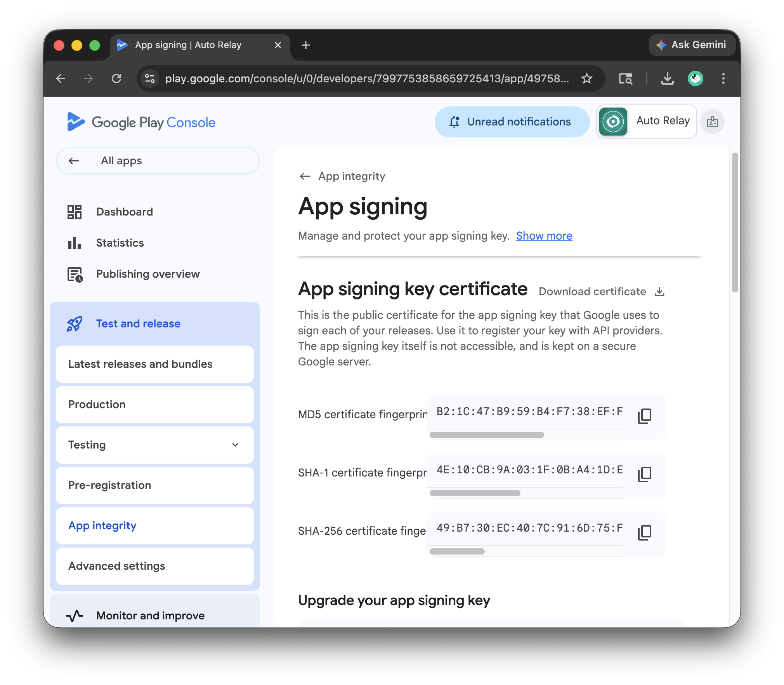Open the Downloads icon in the browser toolbar
This screenshot has width=784, height=685.
pyautogui.click(x=668, y=78)
